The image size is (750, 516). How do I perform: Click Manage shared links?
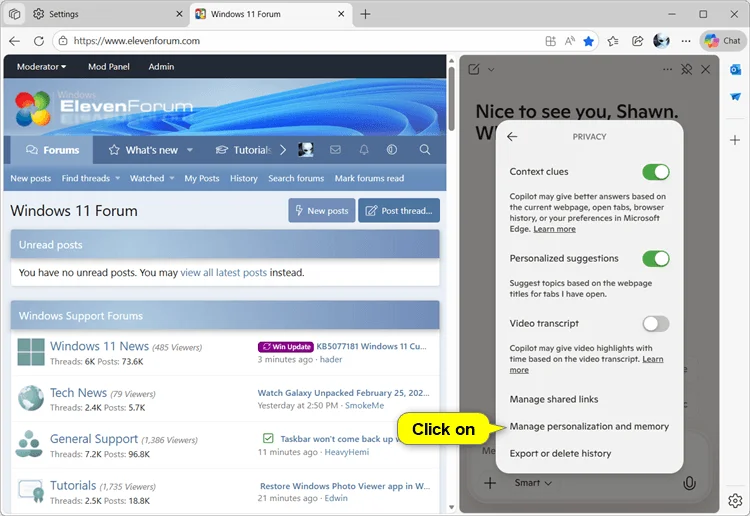click(553, 399)
